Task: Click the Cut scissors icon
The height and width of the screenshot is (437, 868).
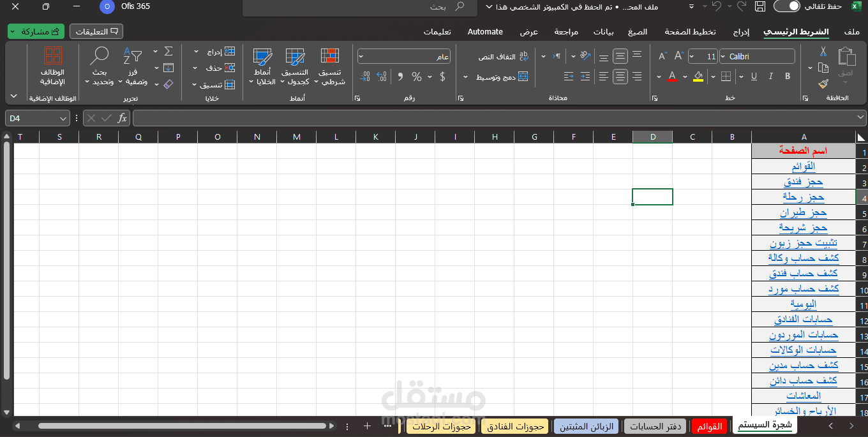Action: pos(823,52)
